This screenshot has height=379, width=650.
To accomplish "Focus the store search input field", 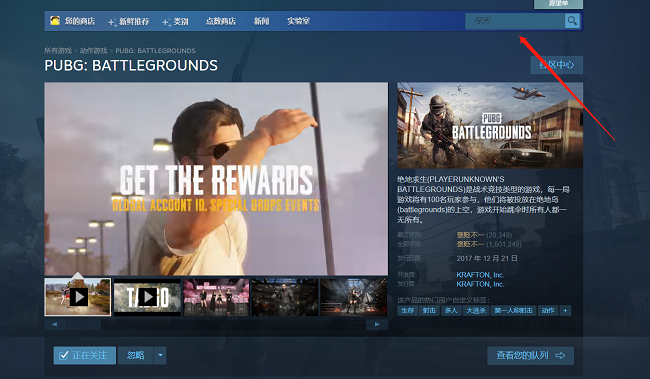I will pos(515,21).
